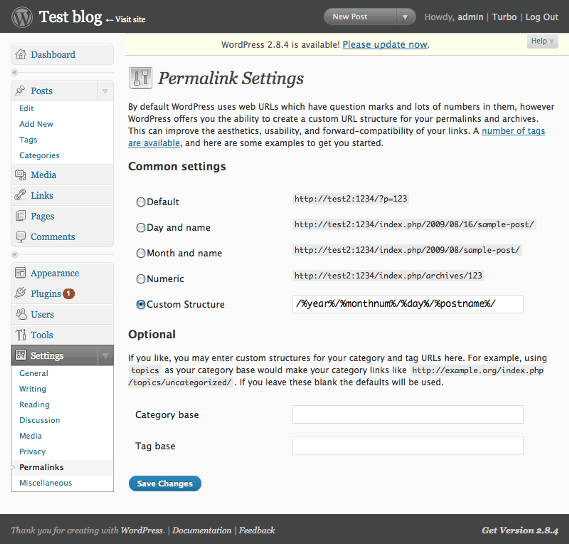Open Categories under Posts
The image size is (569, 544).
(x=39, y=155)
